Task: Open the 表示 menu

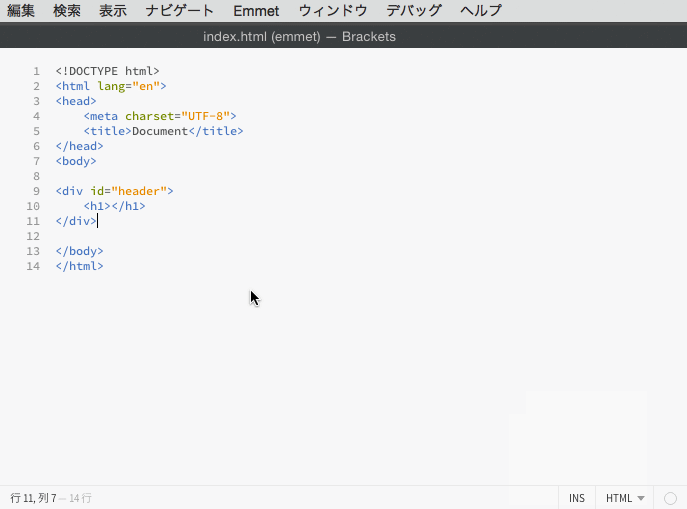Action: (x=113, y=11)
